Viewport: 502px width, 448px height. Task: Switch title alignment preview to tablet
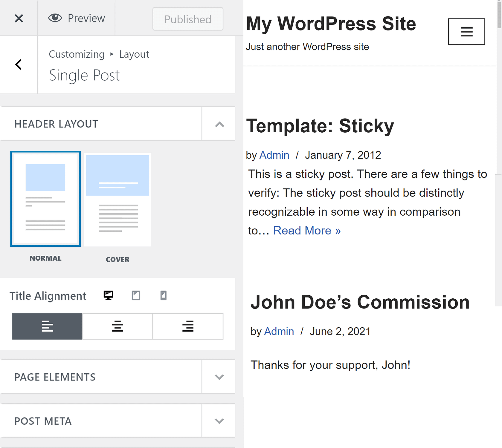[136, 296]
